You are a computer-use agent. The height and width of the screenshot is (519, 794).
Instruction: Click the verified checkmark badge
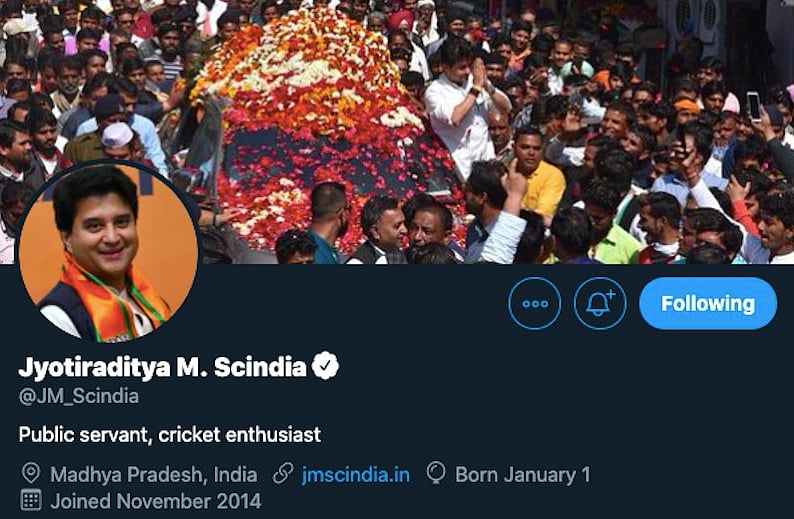click(326, 367)
